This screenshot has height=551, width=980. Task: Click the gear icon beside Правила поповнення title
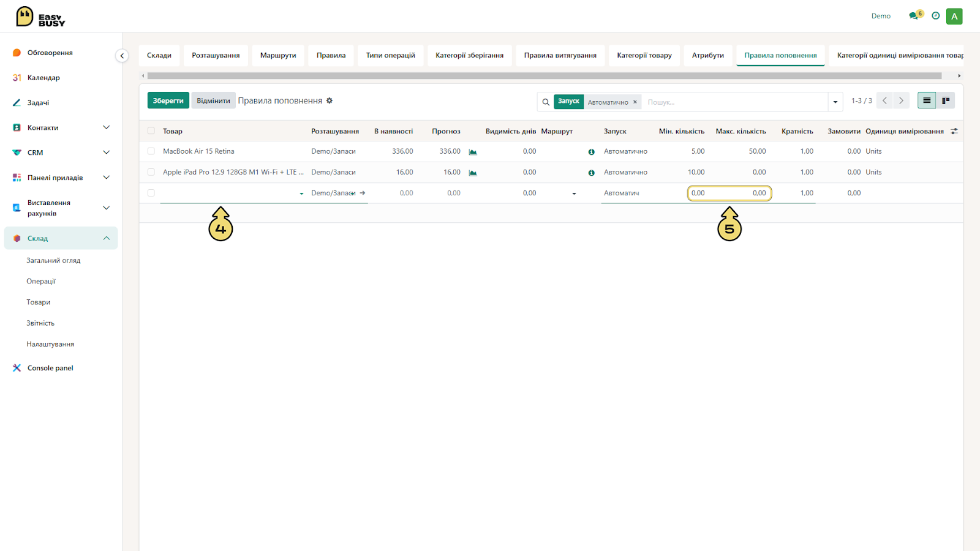point(330,100)
